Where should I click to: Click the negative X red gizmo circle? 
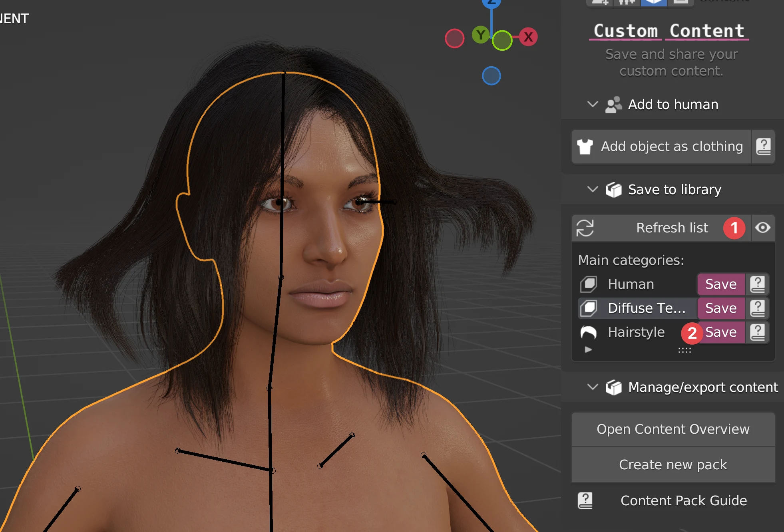coord(454,39)
